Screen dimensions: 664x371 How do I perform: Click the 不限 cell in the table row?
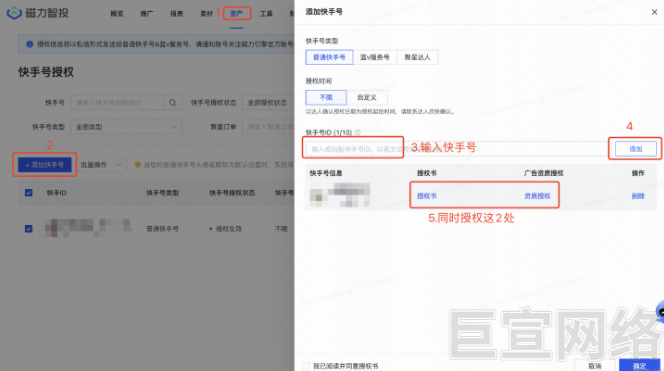[x=281, y=229]
